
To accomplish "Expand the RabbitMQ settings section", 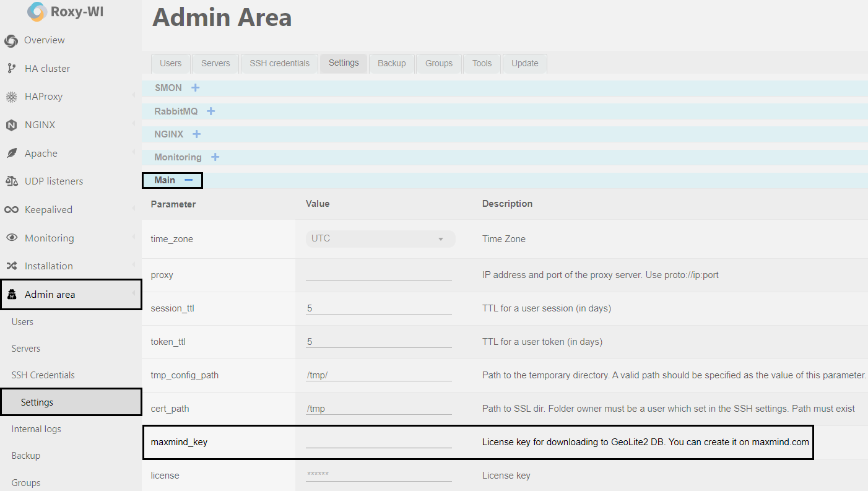I will click(210, 111).
